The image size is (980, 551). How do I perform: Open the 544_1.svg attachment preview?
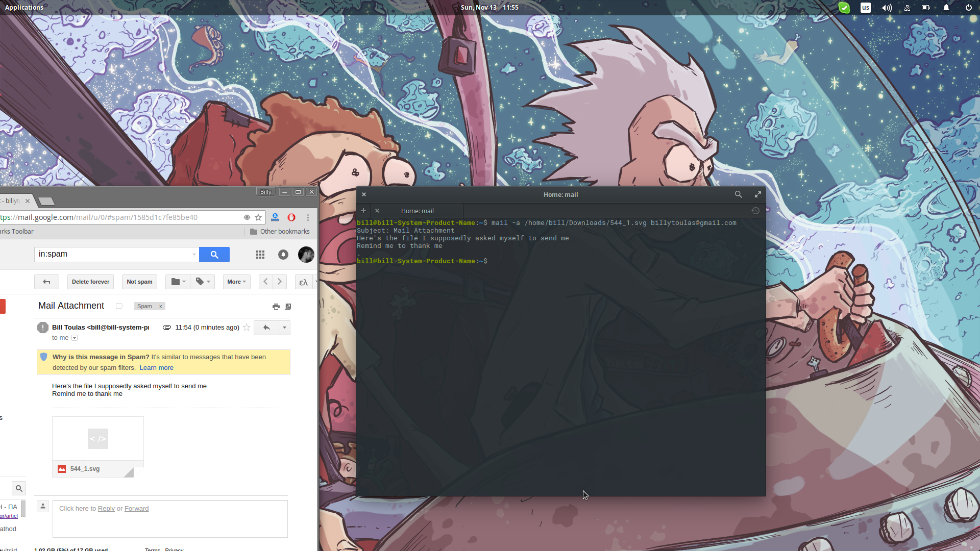tap(98, 439)
